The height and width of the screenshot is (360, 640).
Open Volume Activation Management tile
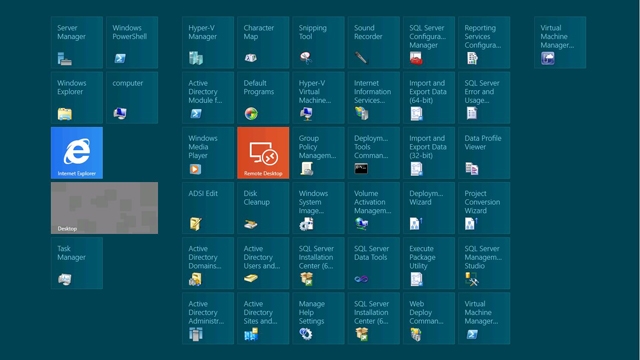tap(373, 208)
